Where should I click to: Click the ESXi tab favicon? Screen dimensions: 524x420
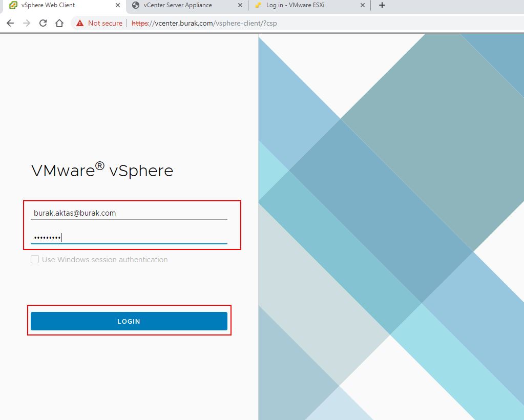pyautogui.click(x=258, y=5)
